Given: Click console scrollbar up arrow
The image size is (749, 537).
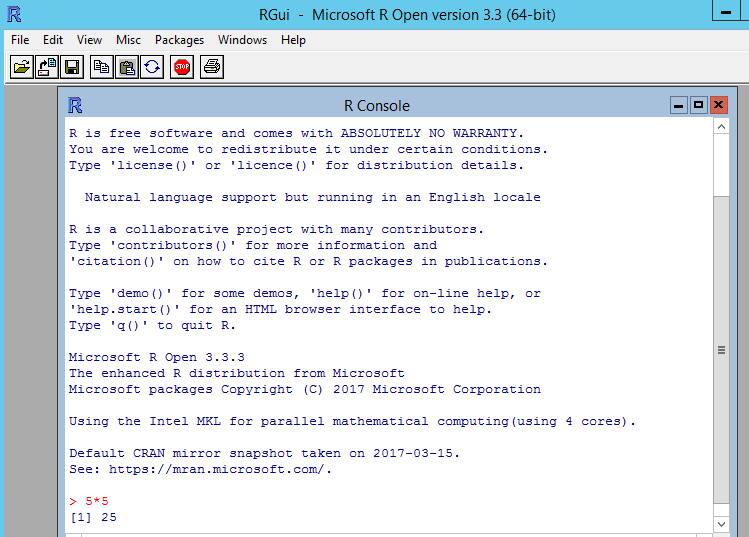Looking at the screenshot, I should coord(721,127).
